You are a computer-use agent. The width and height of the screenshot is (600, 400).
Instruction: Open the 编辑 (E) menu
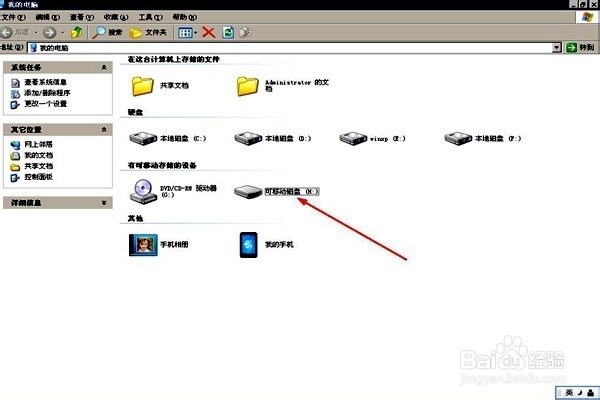(47, 17)
